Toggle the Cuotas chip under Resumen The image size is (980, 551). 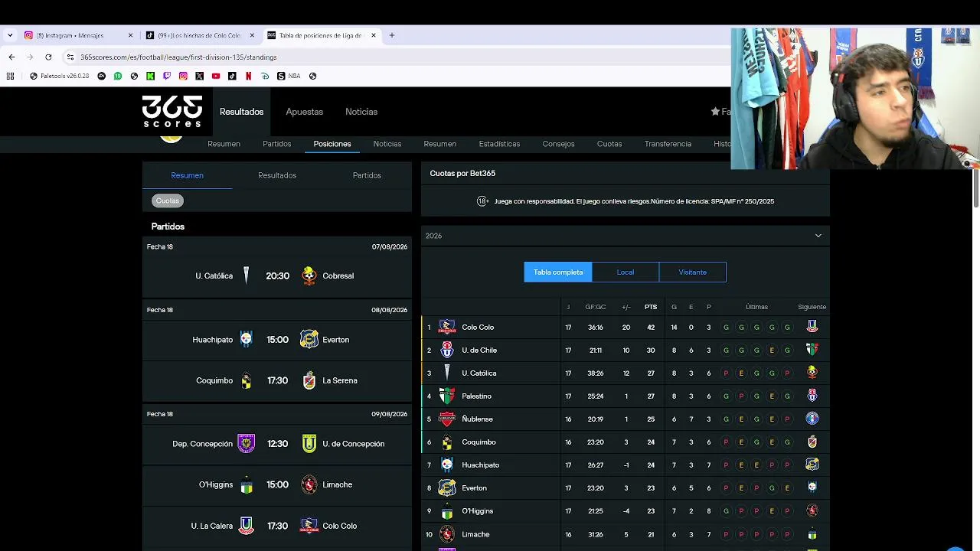[x=168, y=201]
